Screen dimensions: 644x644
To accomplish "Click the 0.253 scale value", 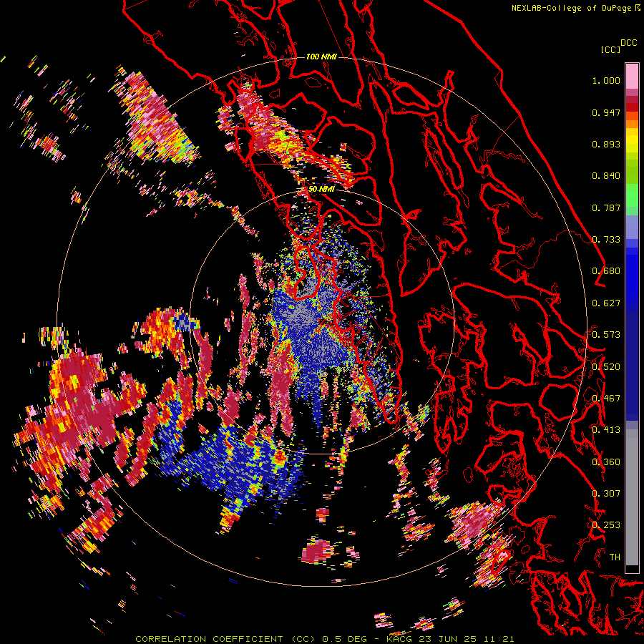I will click(x=606, y=525).
